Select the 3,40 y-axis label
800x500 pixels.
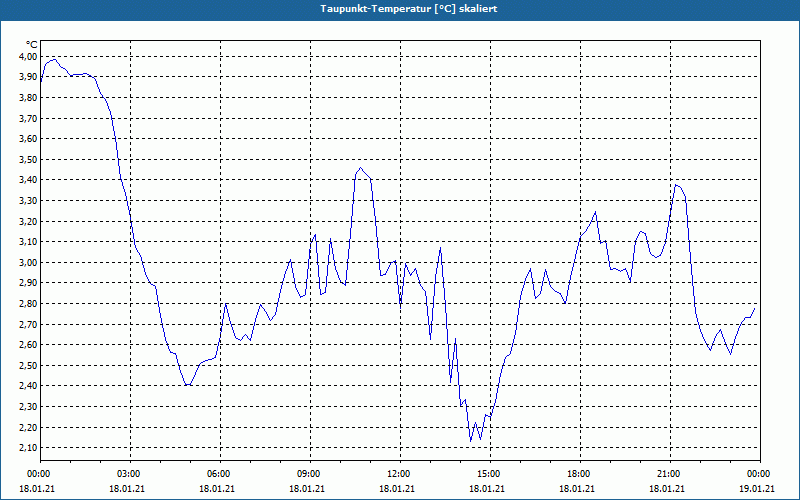[29, 180]
